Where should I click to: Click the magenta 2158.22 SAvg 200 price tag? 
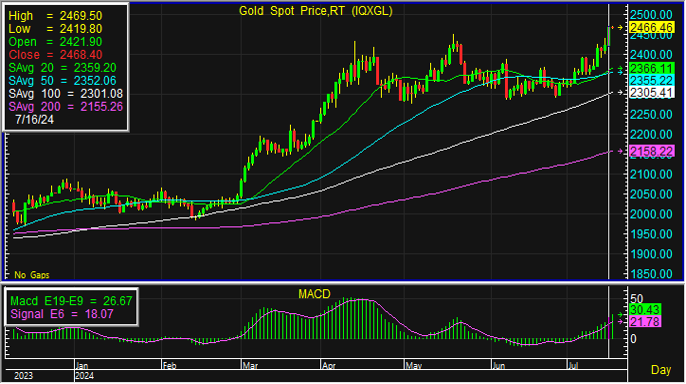click(x=651, y=151)
